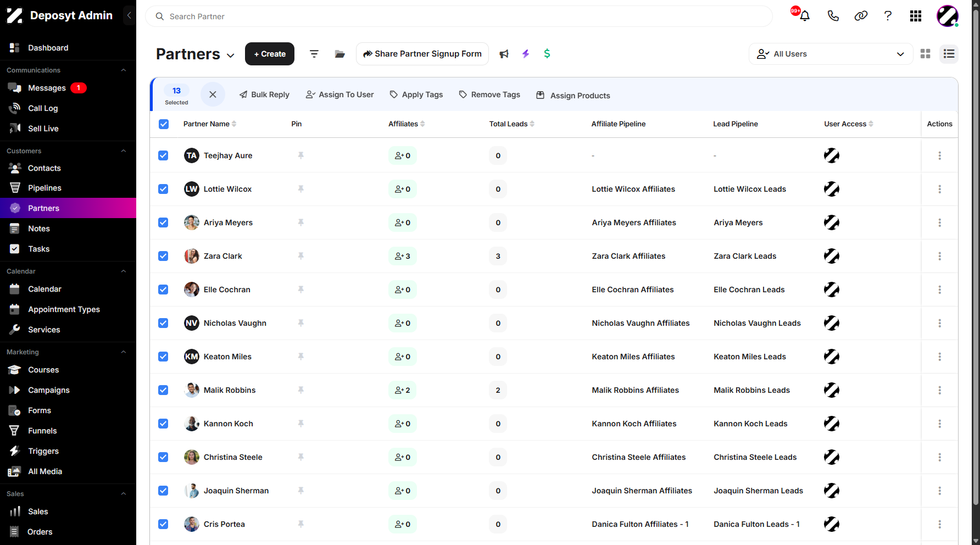Open the notifications bell icon

(x=805, y=16)
